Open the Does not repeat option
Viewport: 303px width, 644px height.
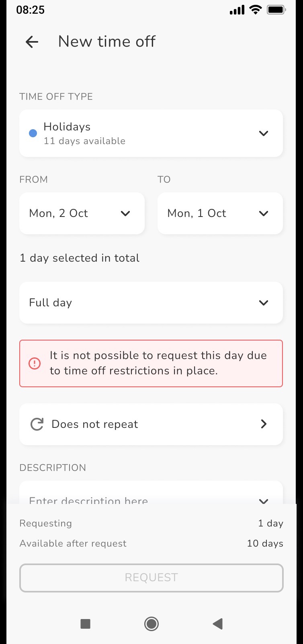(x=151, y=424)
